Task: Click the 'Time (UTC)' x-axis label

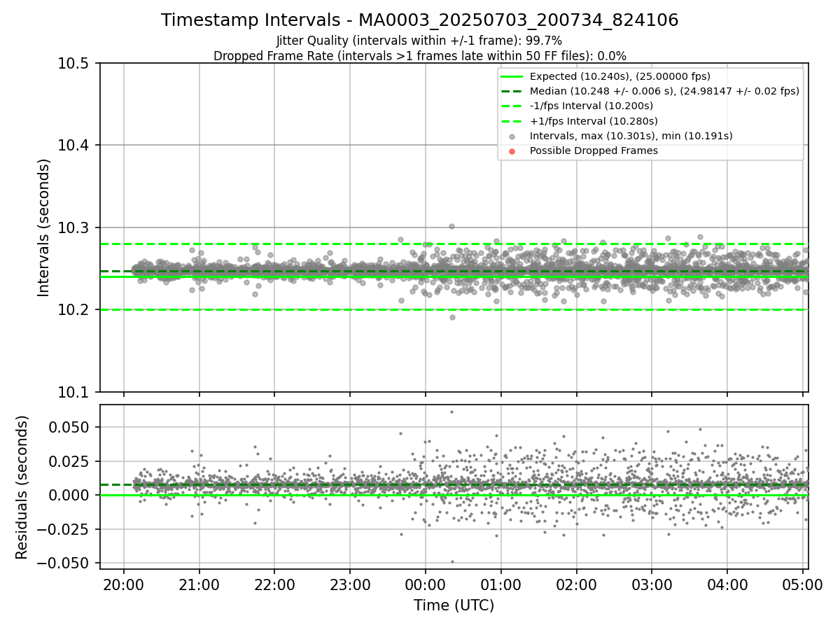Action: click(x=454, y=605)
